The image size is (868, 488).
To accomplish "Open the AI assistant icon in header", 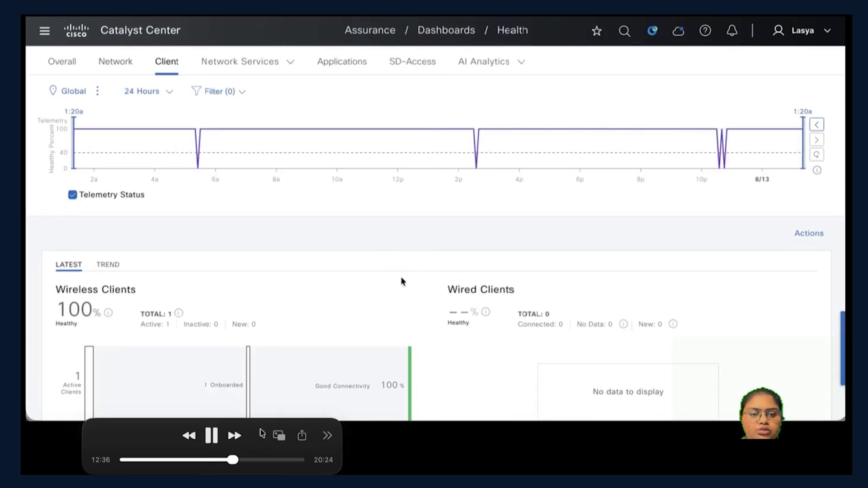I will click(x=652, y=31).
